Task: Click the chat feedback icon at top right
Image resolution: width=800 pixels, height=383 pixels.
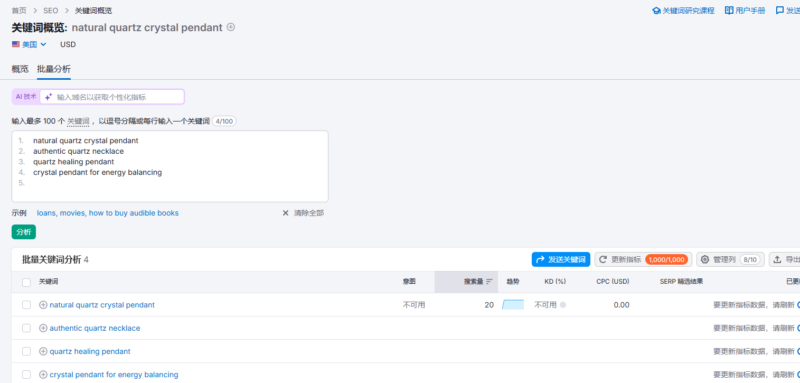Action: pyautogui.click(x=780, y=10)
